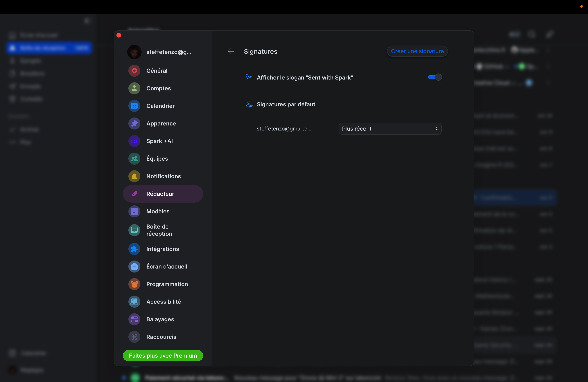Click the Afficher le slogan label text

(x=305, y=78)
